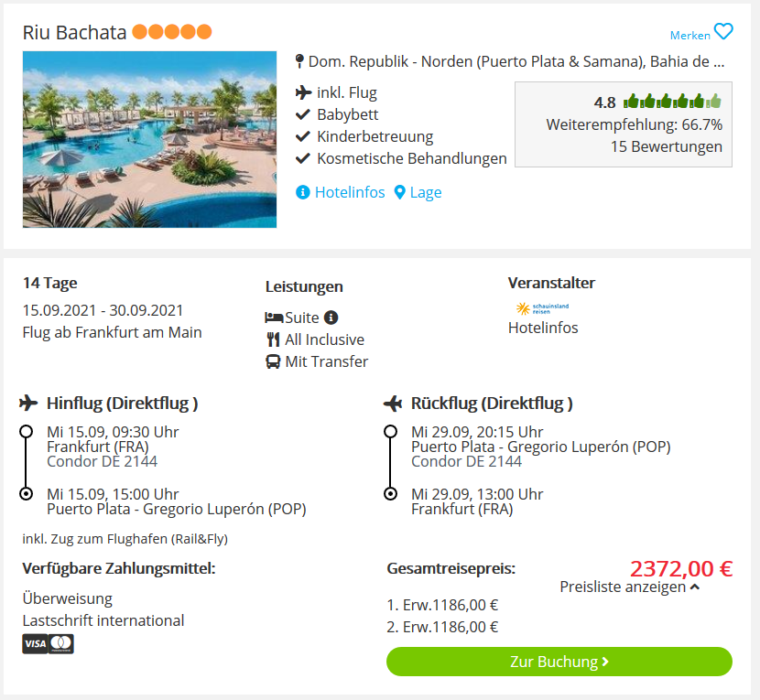
Task: Click the bus icon beside Mit Transfer
Action: click(x=273, y=361)
